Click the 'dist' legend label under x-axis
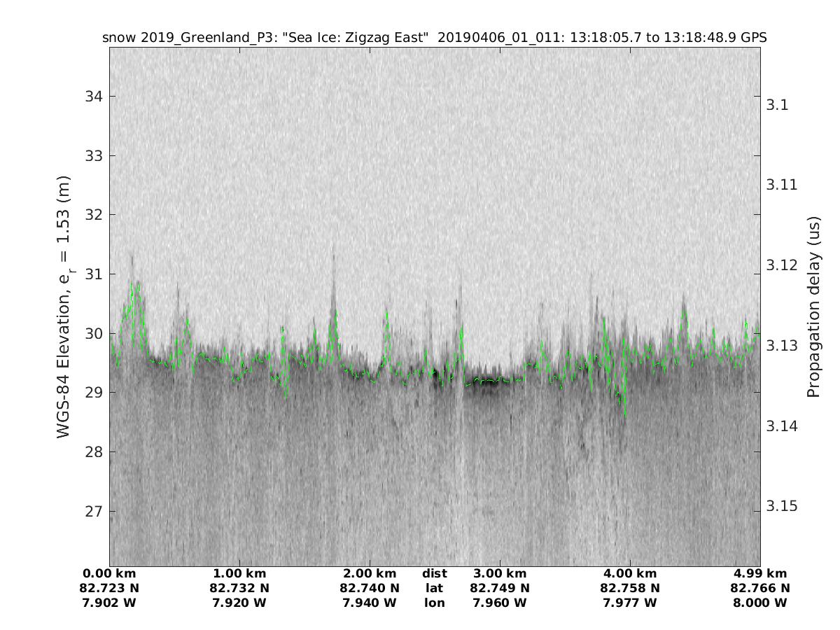The width and height of the screenshot is (840, 630). 435,573
